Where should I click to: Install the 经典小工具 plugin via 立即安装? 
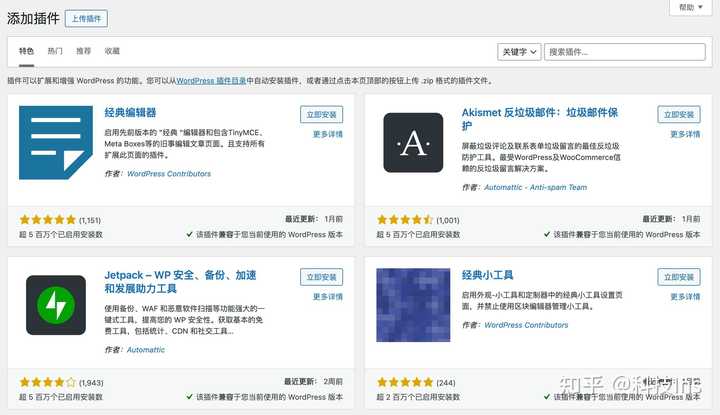point(679,277)
